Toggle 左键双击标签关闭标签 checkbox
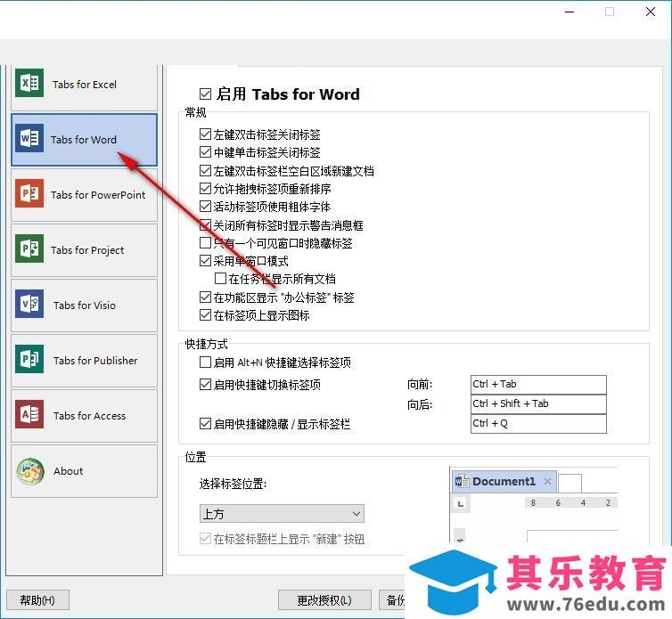The width and height of the screenshot is (672, 619). [x=205, y=134]
